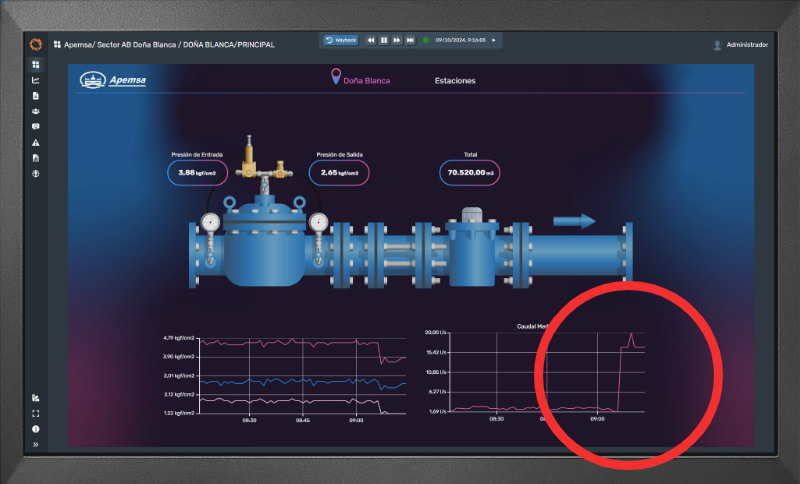The image size is (800, 484).
Task: Click the flow meter graphic on the pipe
Action: [472, 248]
